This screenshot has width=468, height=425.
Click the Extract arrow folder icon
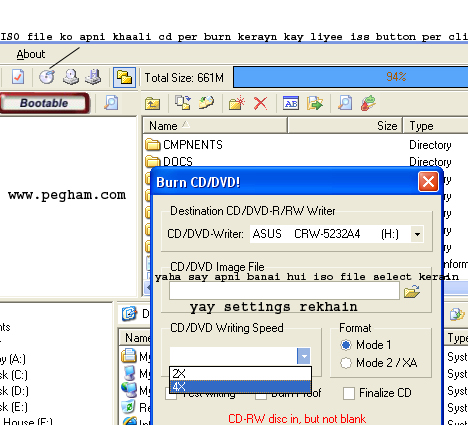[x=315, y=103]
